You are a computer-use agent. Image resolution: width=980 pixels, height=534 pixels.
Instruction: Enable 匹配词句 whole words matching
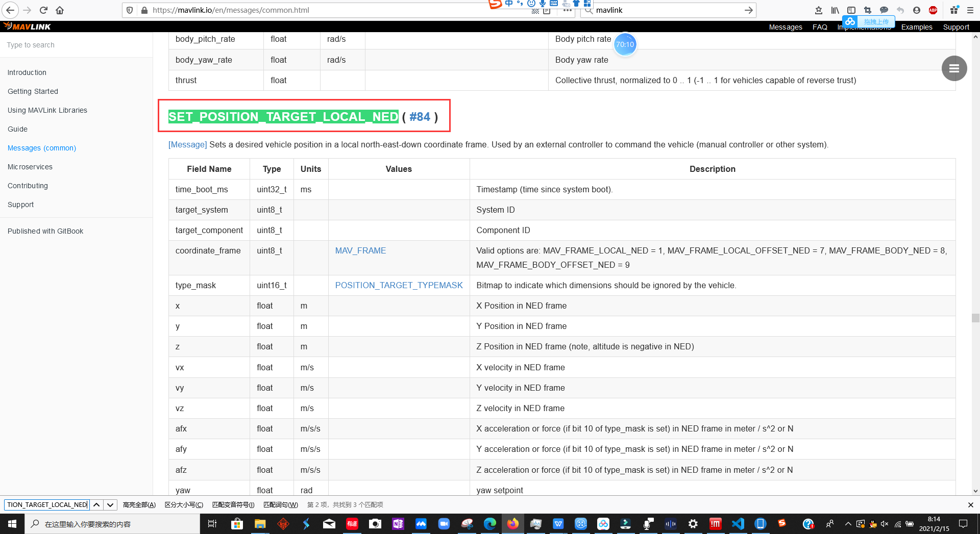click(x=280, y=504)
